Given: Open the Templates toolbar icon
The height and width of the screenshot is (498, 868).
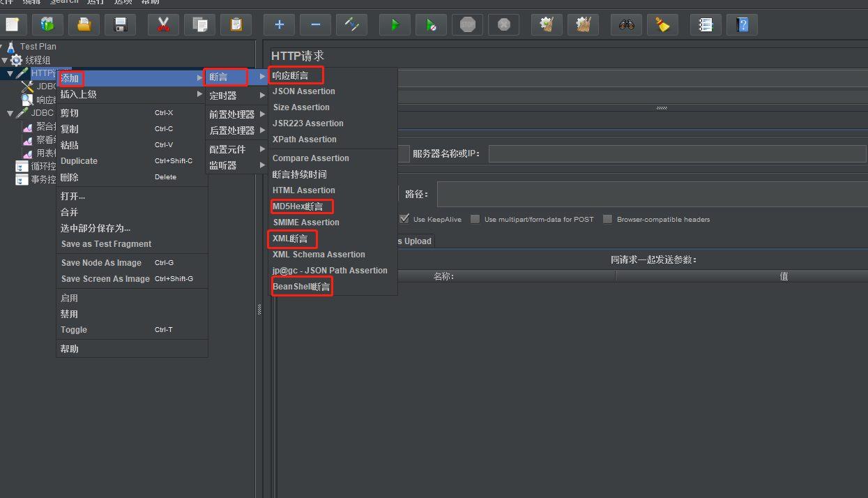Looking at the screenshot, I should [x=47, y=24].
